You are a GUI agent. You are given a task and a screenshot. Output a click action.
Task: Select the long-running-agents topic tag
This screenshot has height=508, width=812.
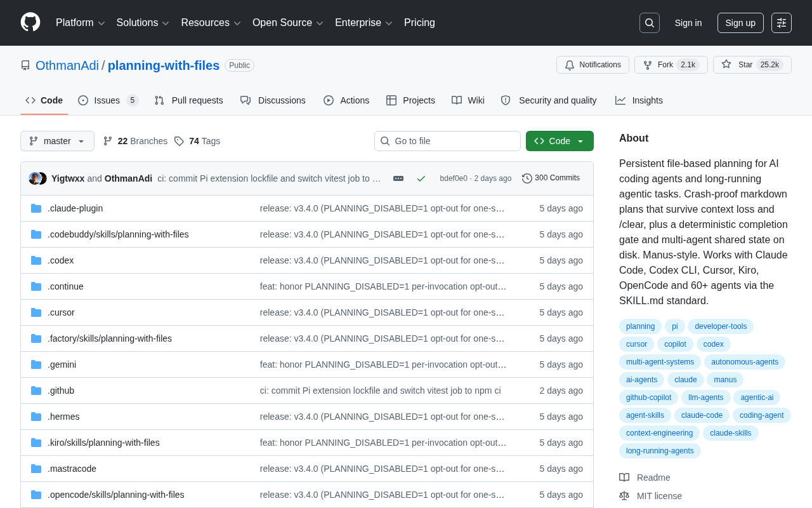[660, 451]
